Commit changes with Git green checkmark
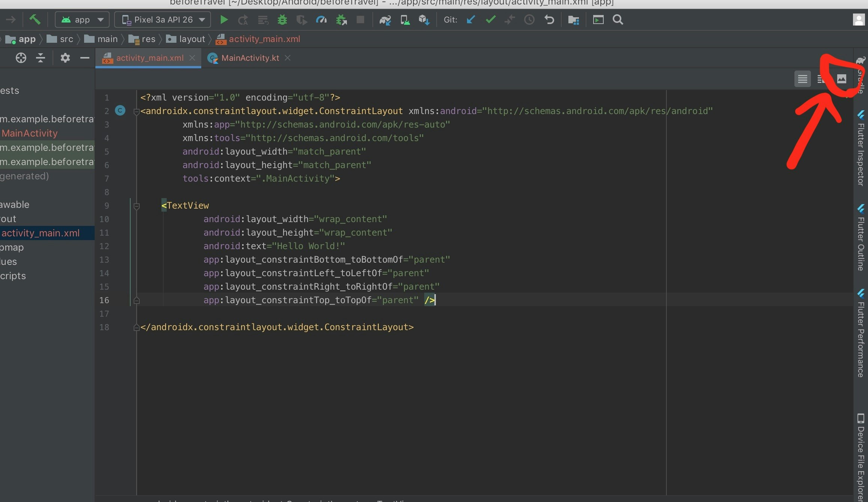Viewport: 868px width, 502px height. (x=490, y=20)
